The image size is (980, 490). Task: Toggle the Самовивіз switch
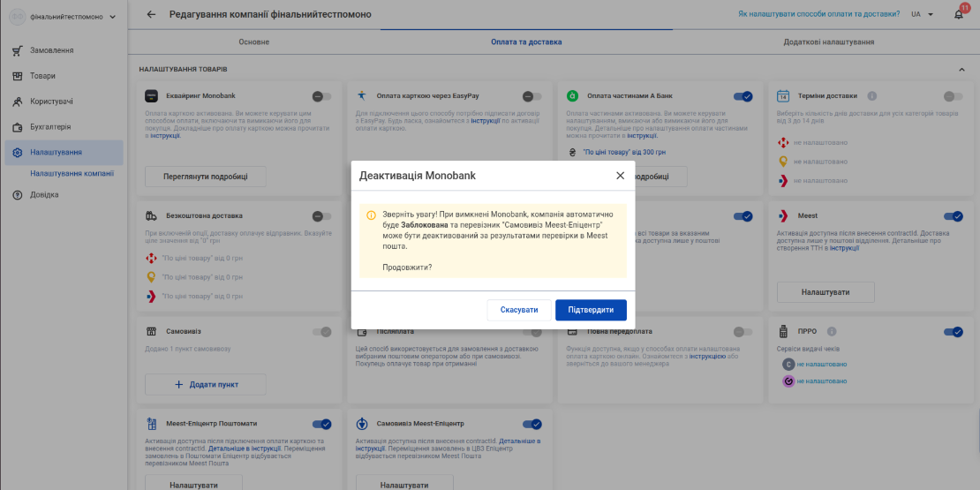(322, 332)
